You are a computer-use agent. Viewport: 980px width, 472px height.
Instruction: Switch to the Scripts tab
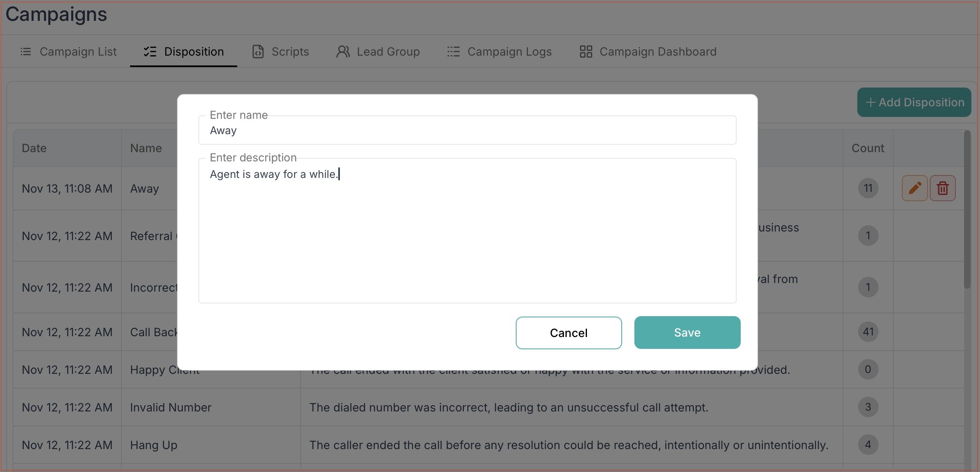[290, 52]
